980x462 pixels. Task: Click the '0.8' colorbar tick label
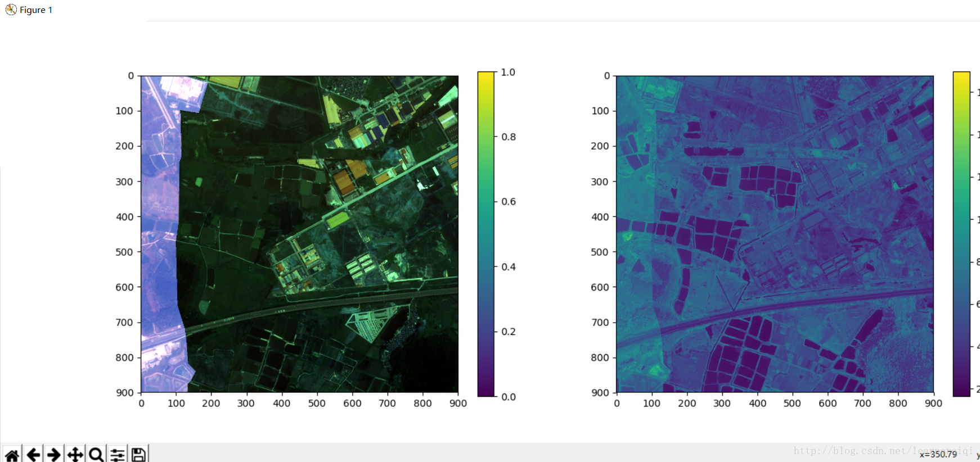tap(509, 137)
